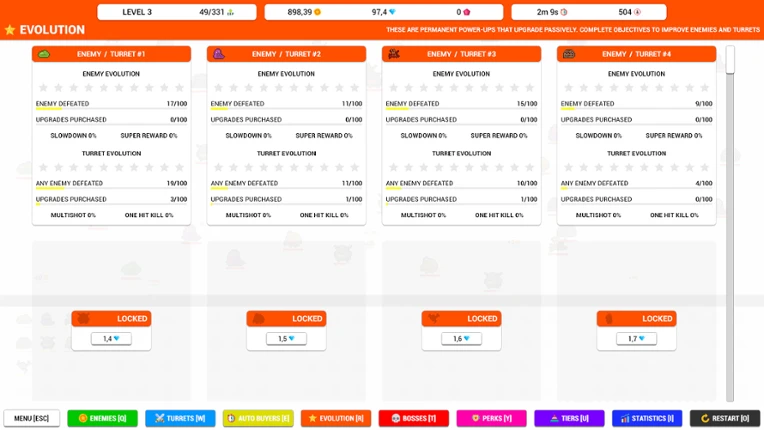The image size is (764, 430).
Task: Open the Auto Buyers [E] tab
Action: [258, 418]
